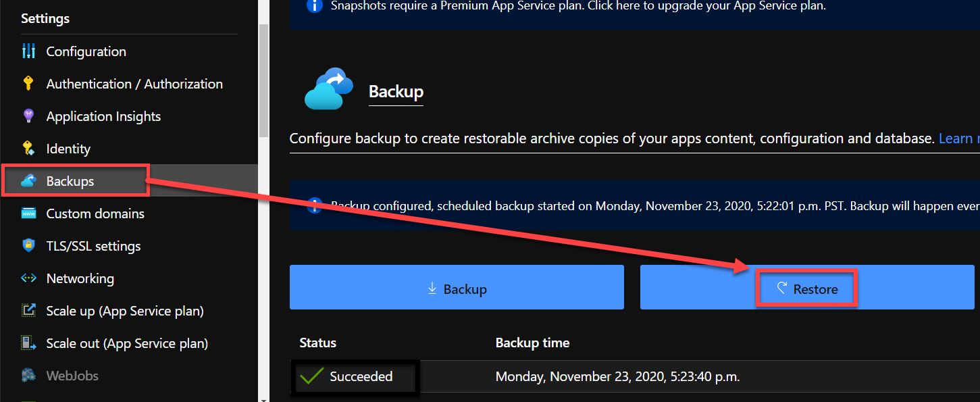Start a backup with the Backup button
This screenshot has width=980, height=402.
pos(457,288)
